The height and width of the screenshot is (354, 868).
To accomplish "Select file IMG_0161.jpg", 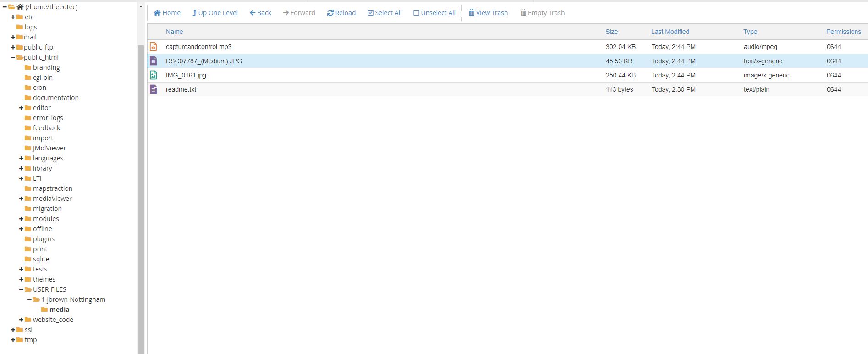I will click(x=186, y=75).
